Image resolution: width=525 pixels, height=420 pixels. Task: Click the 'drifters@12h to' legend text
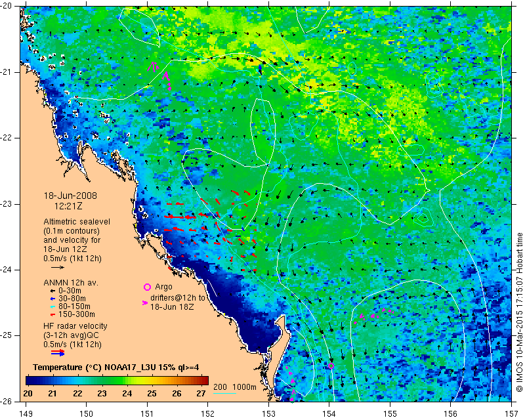click(177, 297)
